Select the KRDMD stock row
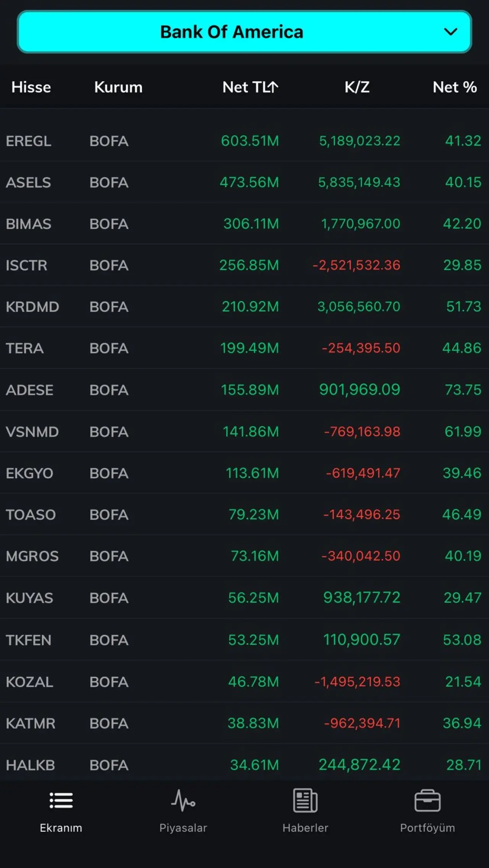Image resolution: width=489 pixels, height=868 pixels. (244, 307)
